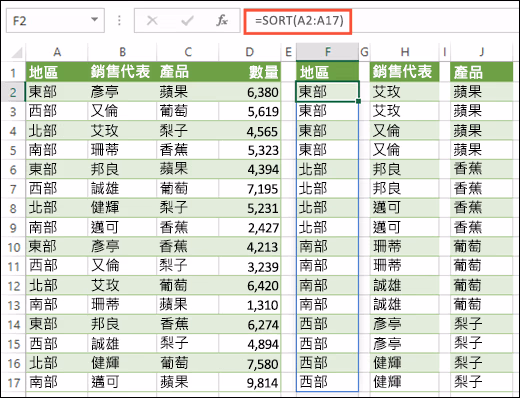Select column G header
The width and height of the screenshot is (520, 398).
point(364,52)
